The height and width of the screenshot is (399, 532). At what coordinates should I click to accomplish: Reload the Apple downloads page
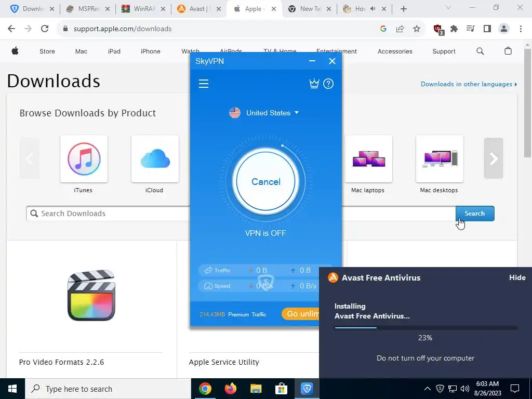point(45,29)
